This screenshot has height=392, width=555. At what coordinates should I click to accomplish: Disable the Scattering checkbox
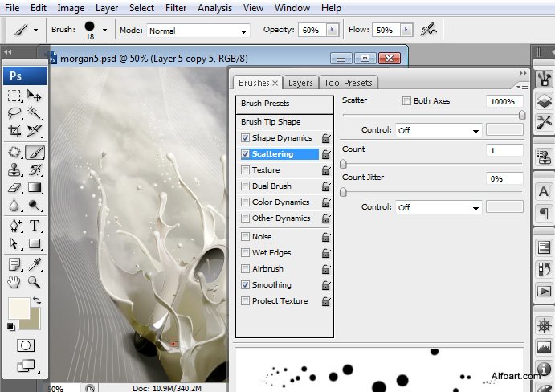pyautogui.click(x=246, y=153)
